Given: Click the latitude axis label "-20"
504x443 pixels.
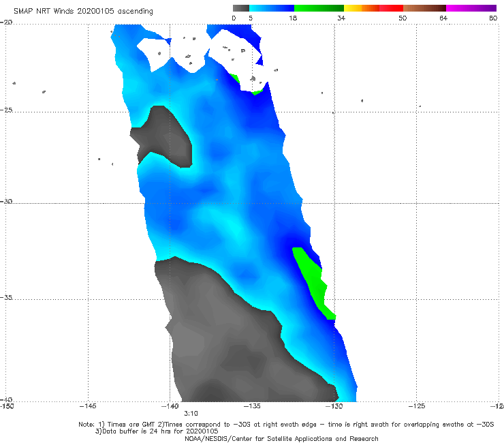Looking at the screenshot, I should (x=6, y=22).
